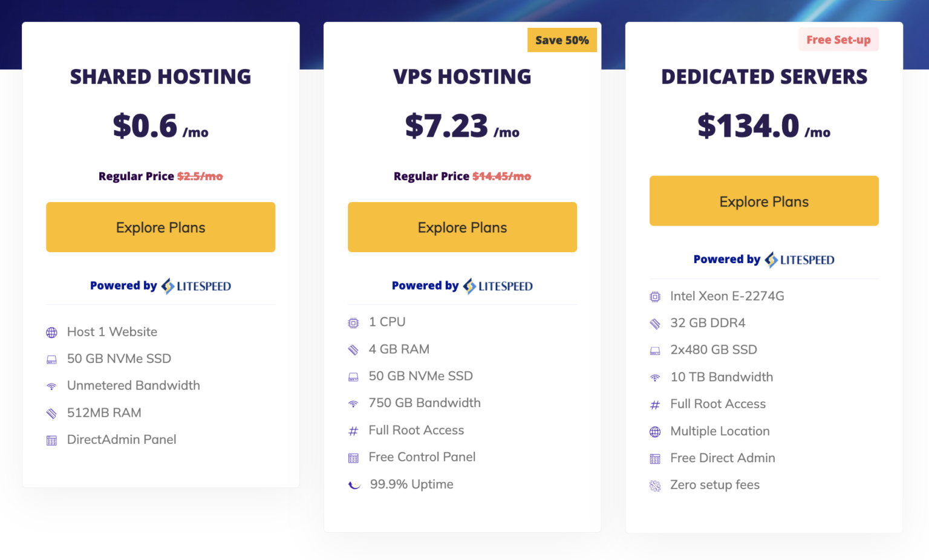Viewport: 929px width, 560px height.
Task: Click the CPU icon beside 1 CPU
Action: click(354, 322)
